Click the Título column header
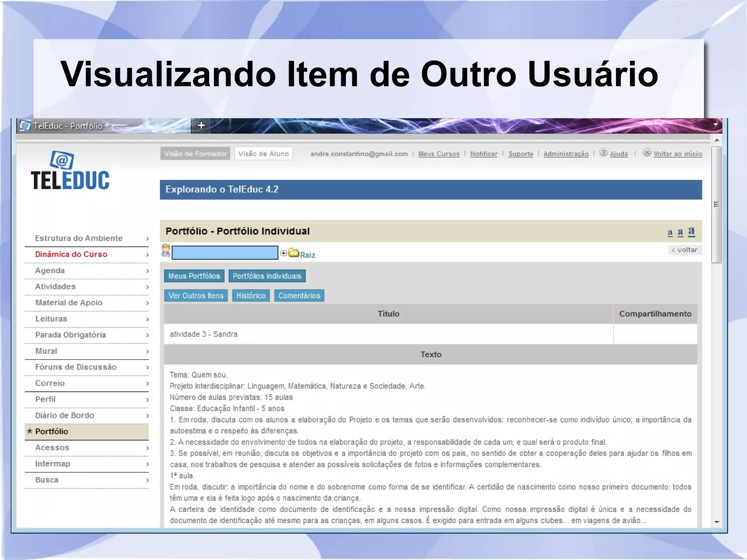 388,314
